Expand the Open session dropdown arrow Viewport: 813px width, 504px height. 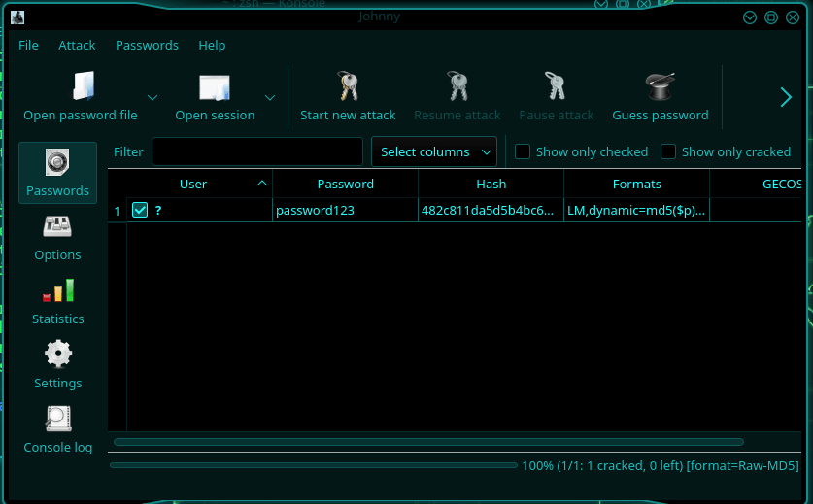coord(270,97)
